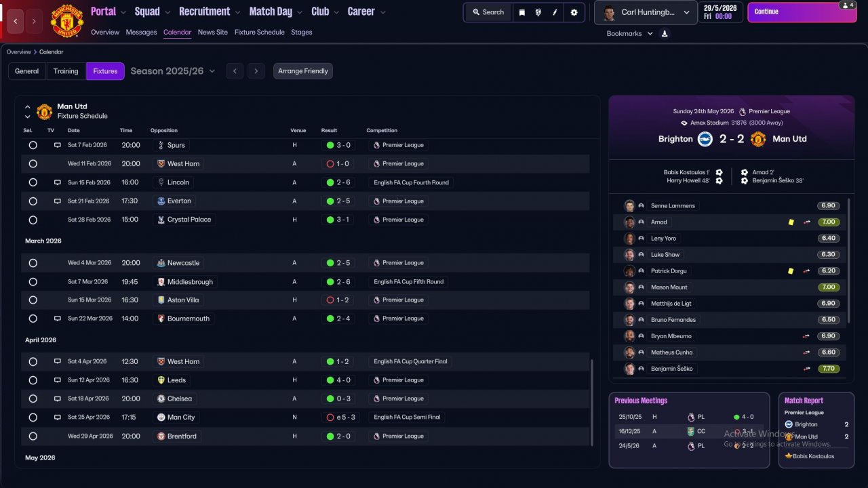Click the TV icon for Chelsea fixture
868x488 pixels.
click(58, 399)
